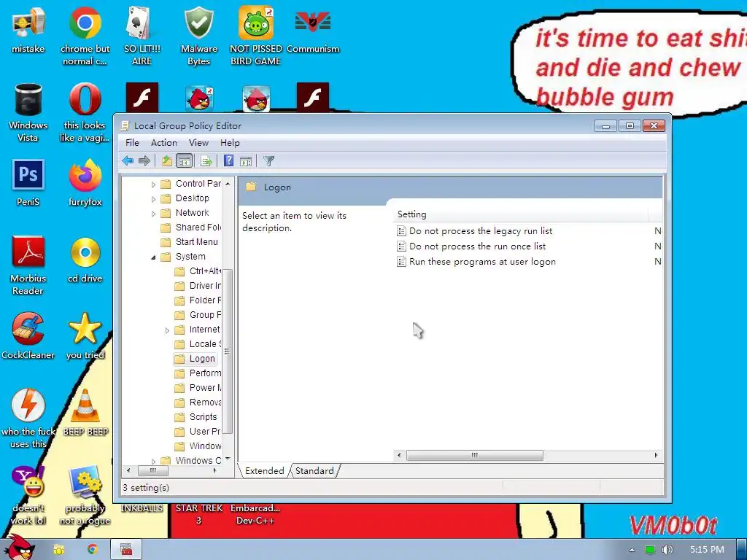
Task: Open the View menu
Action: click(198, 143)
